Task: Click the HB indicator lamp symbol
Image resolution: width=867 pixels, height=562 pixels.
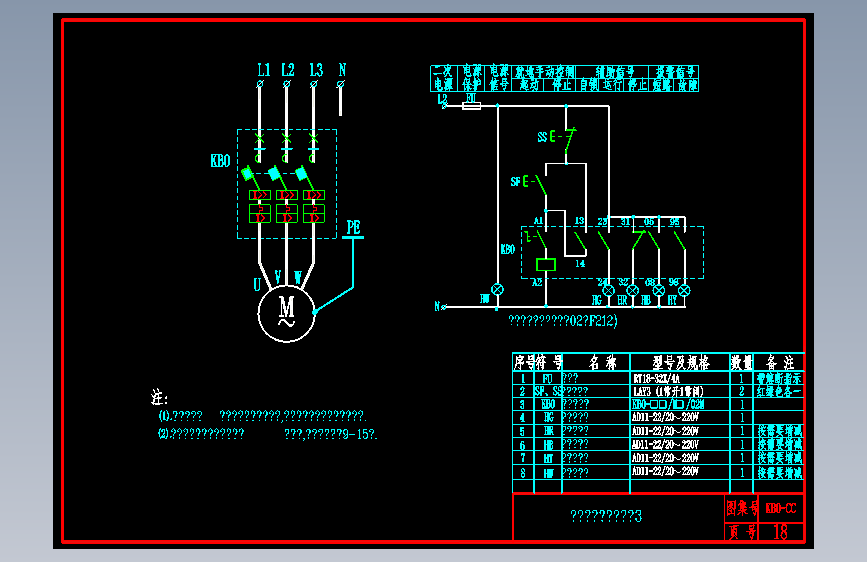Action: pos(659,290)
